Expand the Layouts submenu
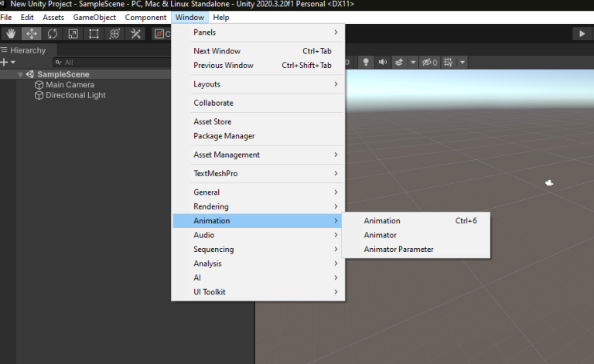 pos(258,84)
